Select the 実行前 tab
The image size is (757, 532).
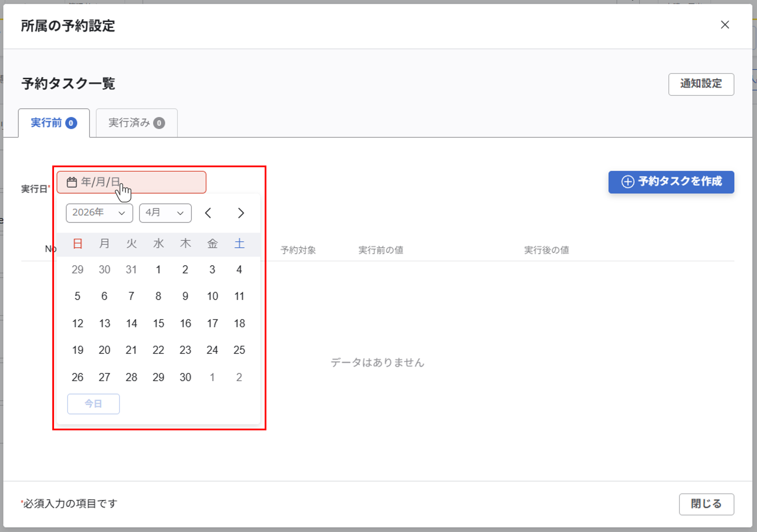[x=54, y=123]
